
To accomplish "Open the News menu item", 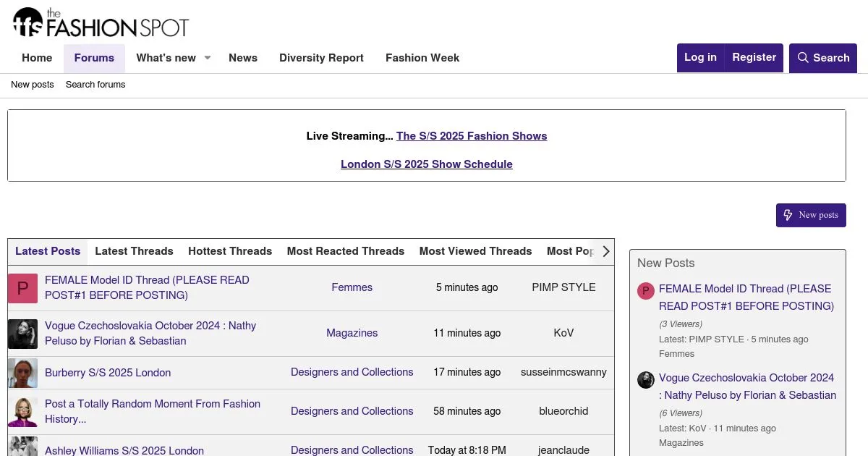I will point(243,58).
